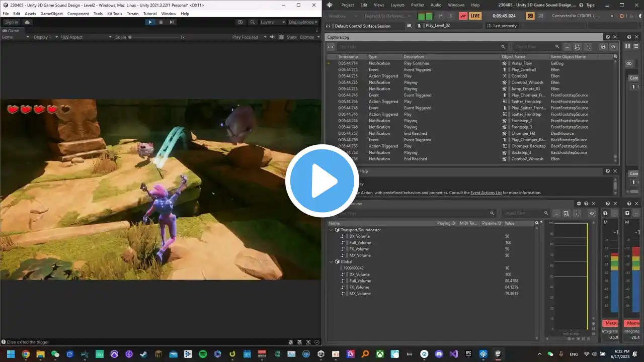Open the Kit Tools menu in Unity
The width and height of the screenshot is (644, 362).
[x=115, y=14]
